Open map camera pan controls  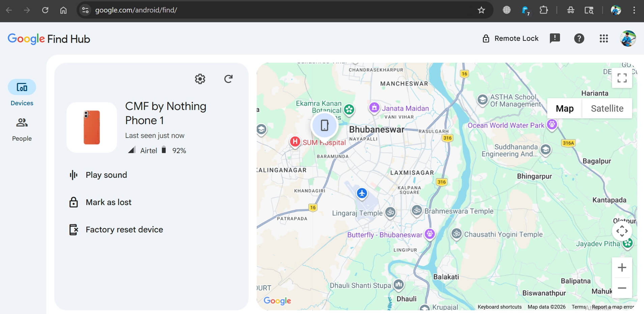(622, 231)
